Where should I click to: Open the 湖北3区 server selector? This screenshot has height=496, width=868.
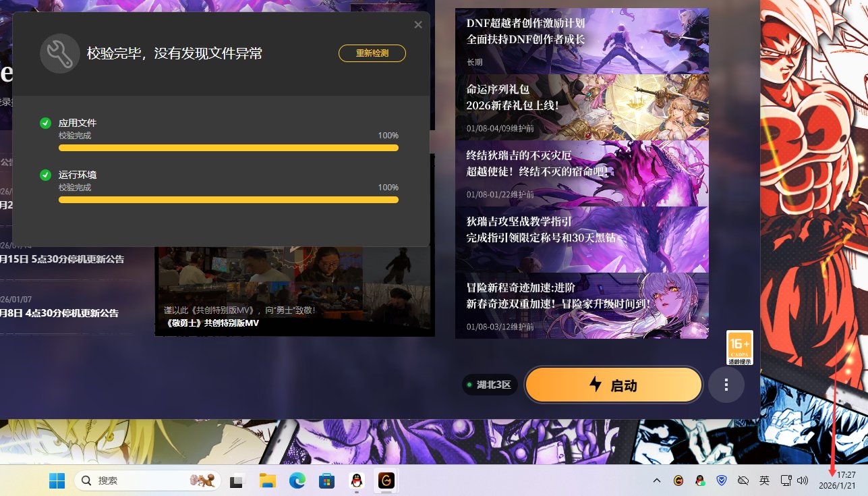490,384
